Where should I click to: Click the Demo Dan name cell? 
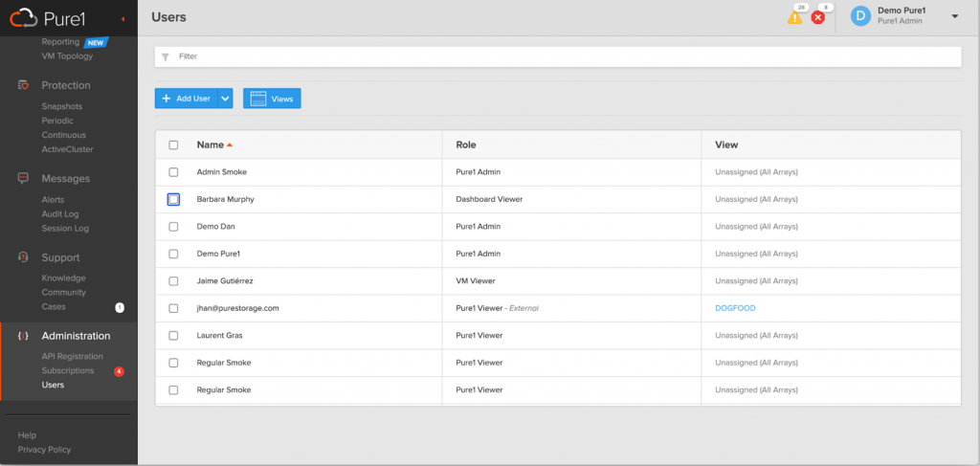coord(215,227)
